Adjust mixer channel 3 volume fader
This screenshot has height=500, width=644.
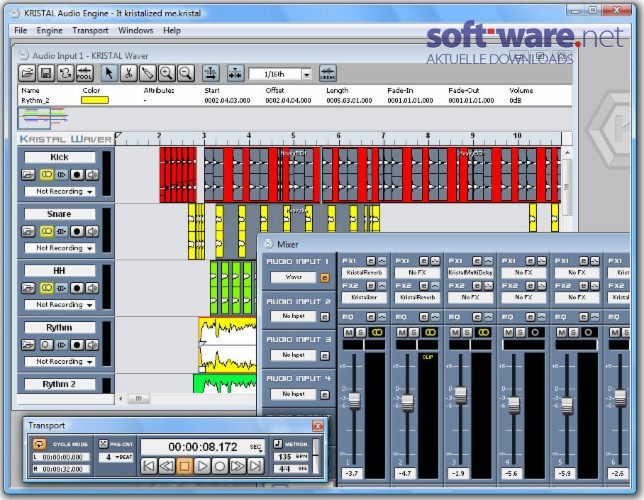(x=461, y=395)
